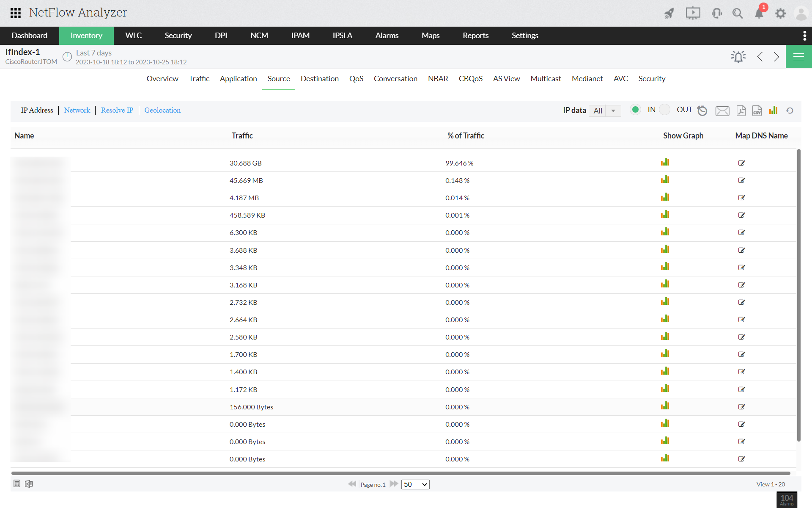The image size is (812, 508).
Task: Export the table as a PDF
Action: click(741, 110)
